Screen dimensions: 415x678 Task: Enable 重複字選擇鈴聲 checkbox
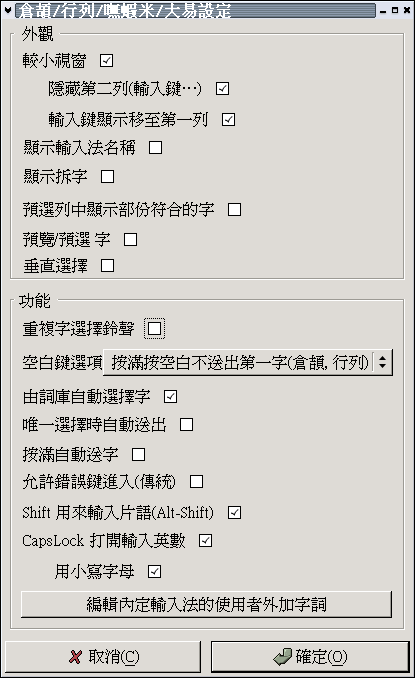[x=154, y=329]
